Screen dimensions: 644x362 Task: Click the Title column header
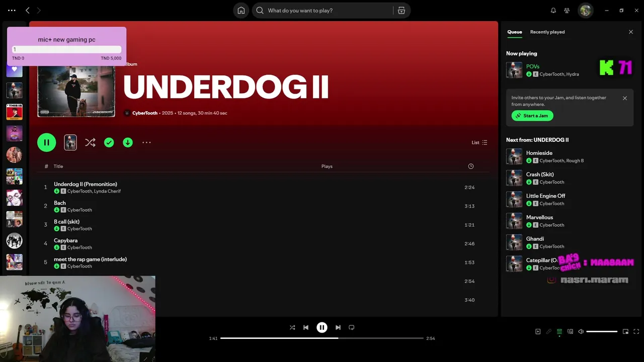58,166
